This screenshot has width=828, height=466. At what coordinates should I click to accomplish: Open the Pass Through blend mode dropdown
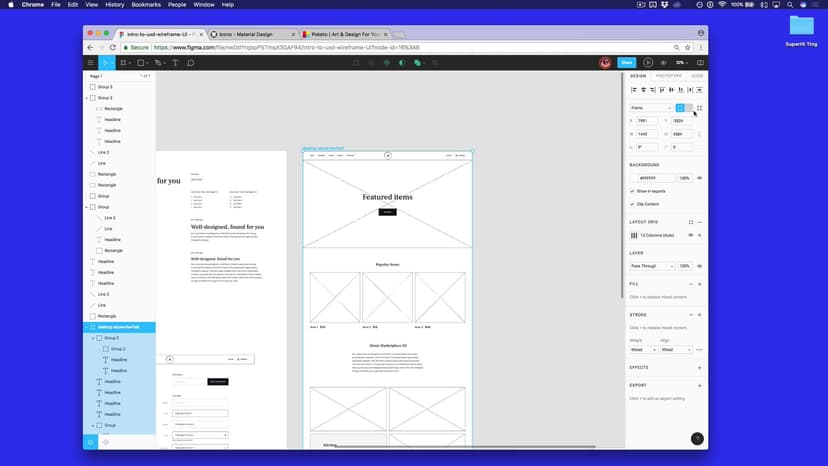(652, 266)
